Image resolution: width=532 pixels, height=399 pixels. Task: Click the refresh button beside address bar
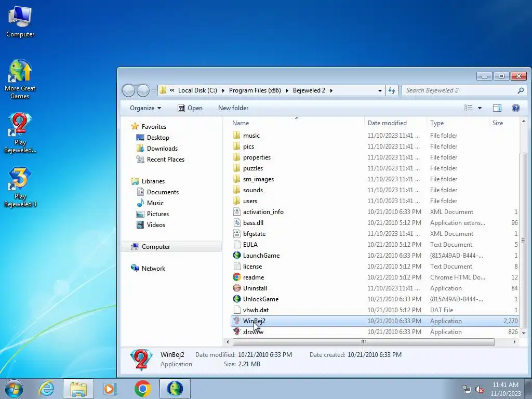coord(392,90)
